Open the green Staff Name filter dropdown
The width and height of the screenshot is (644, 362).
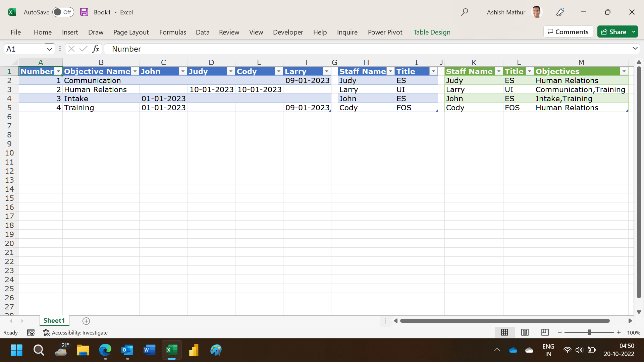click(x=499, y=71)
